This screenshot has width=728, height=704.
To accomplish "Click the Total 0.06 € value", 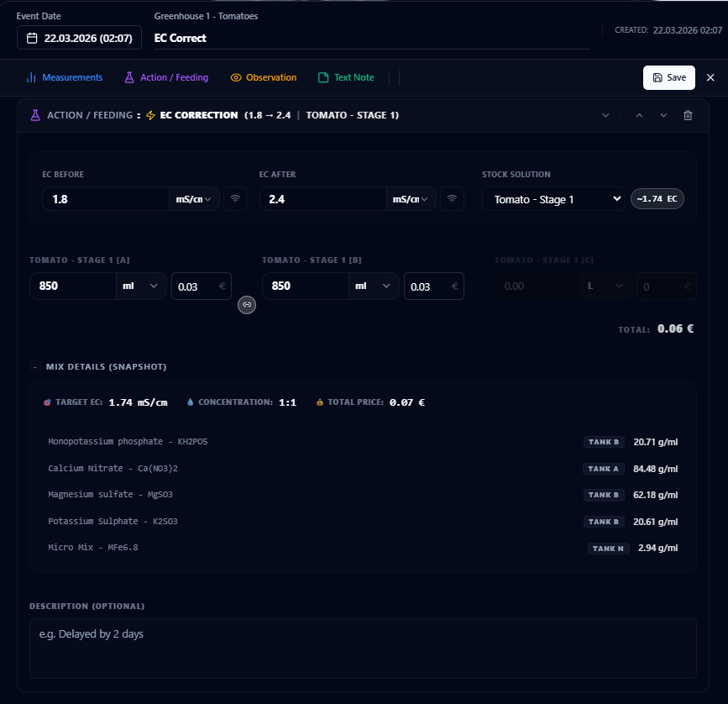I will (x=676, y=328).
